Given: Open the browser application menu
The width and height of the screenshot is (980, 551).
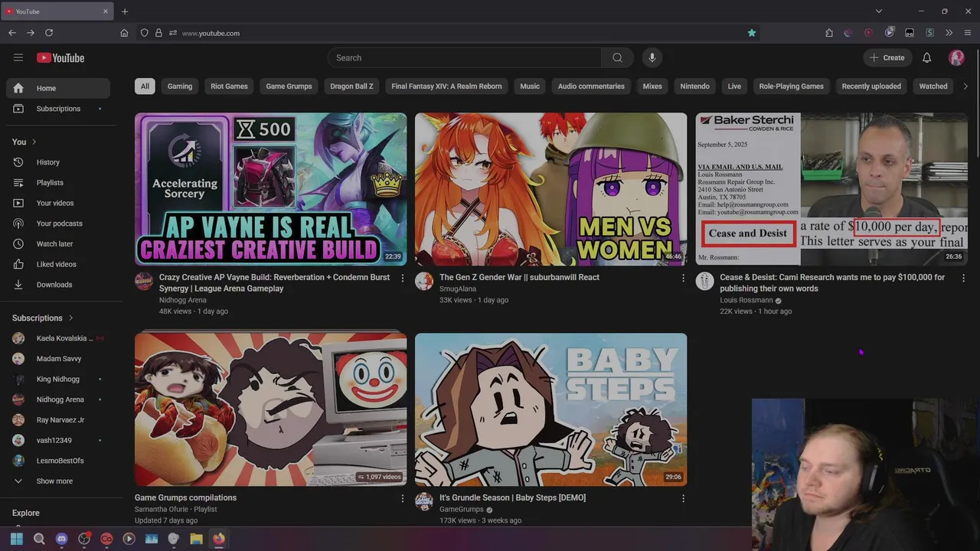Looking at the screenshot, I should coord(968,33).
